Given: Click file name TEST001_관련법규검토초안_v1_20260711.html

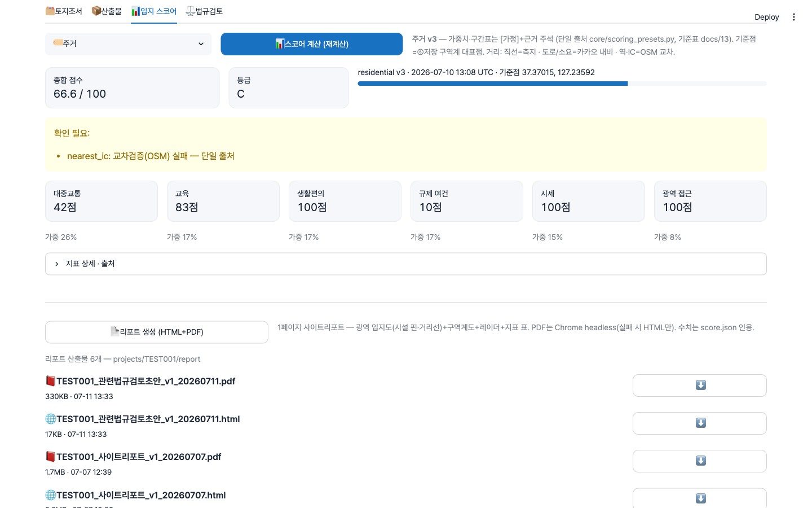Looking at the screenshot, I should pos(148,419).
